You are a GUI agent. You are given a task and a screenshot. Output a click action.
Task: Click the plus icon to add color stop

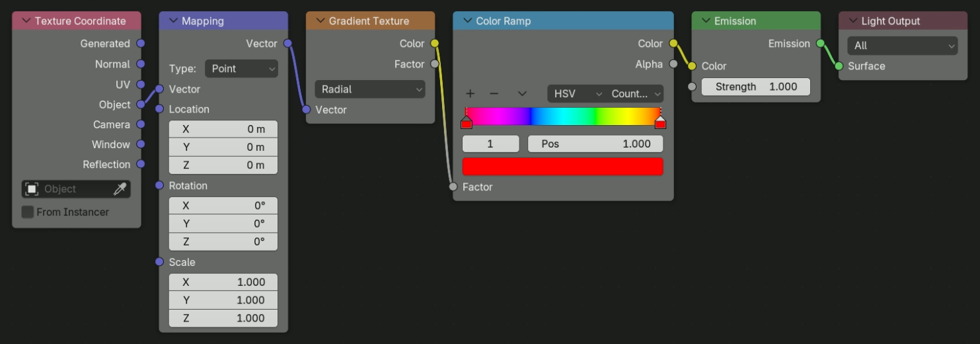click(470, 94)
